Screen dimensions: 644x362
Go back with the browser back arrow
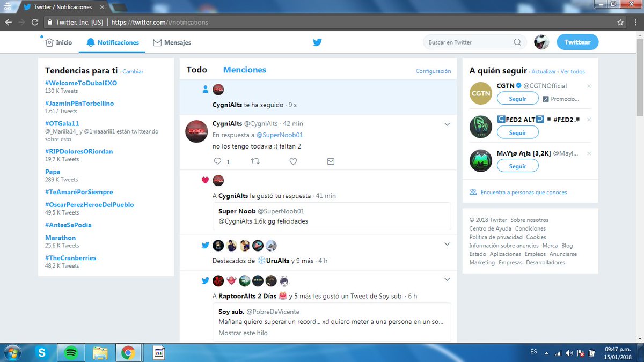click(9, 23)
